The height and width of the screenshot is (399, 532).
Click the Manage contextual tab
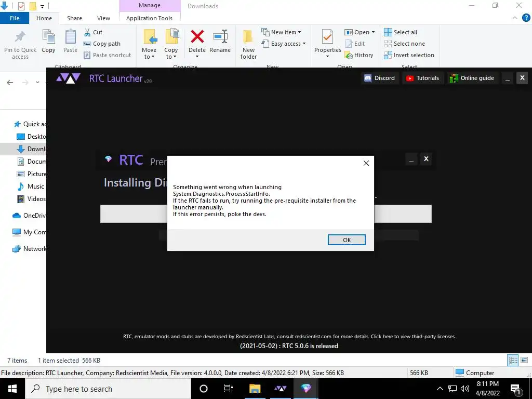[149, 5]
